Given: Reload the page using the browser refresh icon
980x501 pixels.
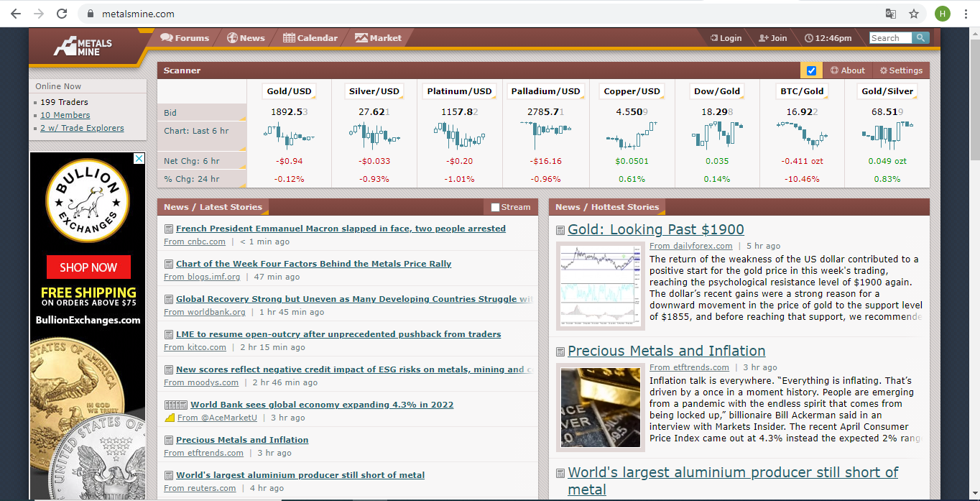Looking at the screenshot, I should click(x=62, y=14).
